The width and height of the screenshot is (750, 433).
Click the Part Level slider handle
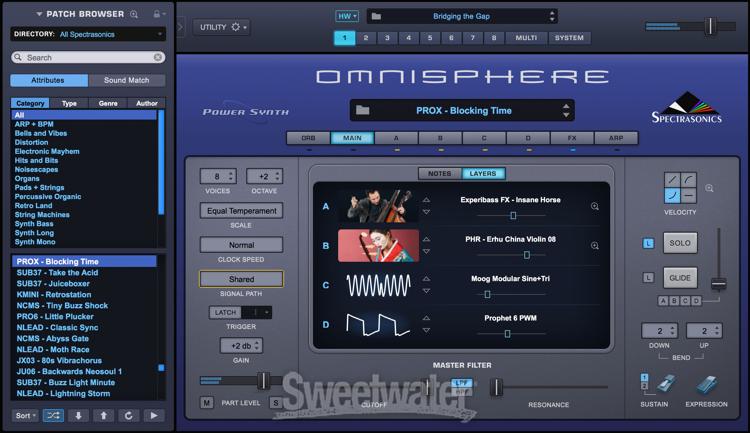(x=263, y=381)
